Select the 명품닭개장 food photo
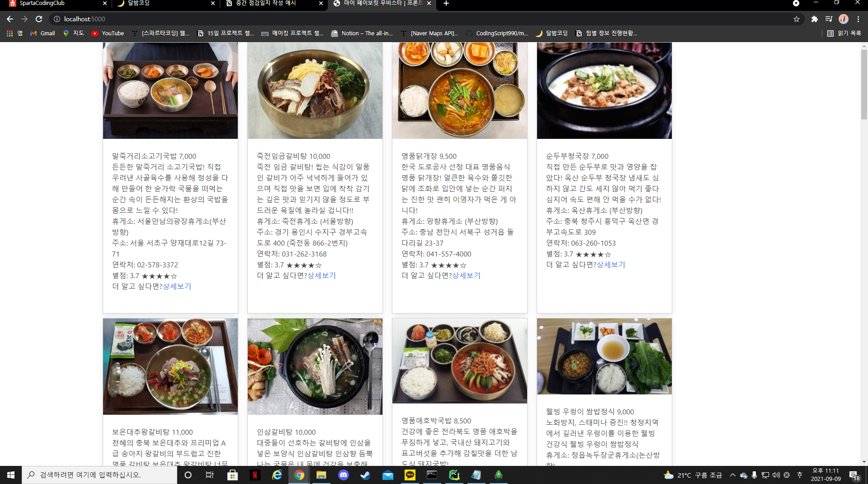Image resolution: width=868 pixels, height=484 pixels. [x=460, y=90]
